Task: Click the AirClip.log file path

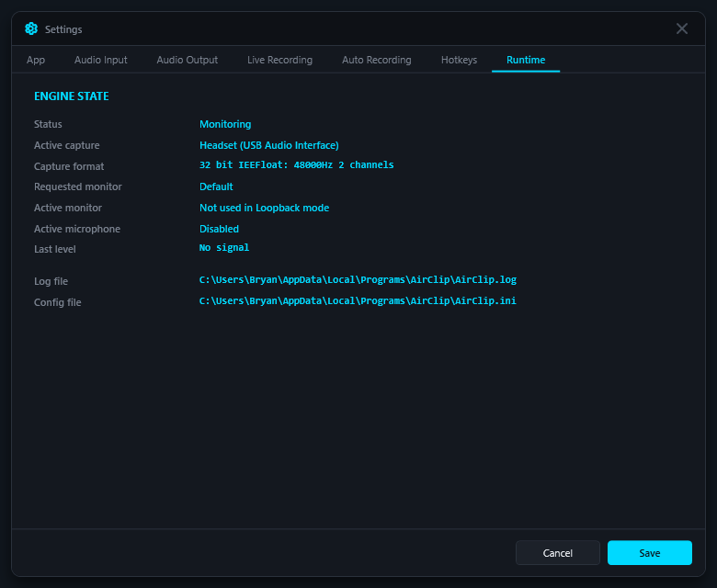Action: pos(358,279)
